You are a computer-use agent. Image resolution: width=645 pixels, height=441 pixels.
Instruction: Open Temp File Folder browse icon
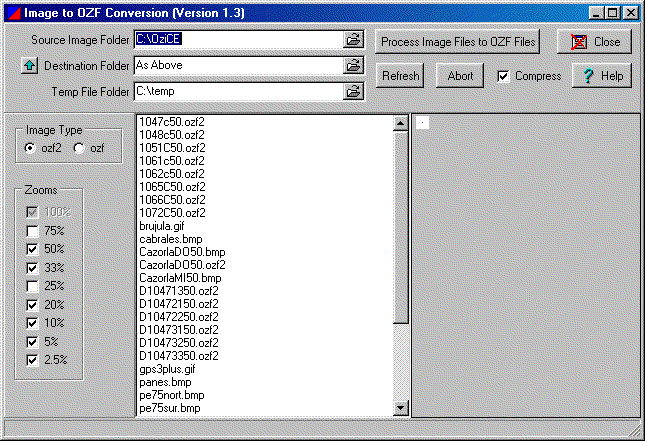353,91
